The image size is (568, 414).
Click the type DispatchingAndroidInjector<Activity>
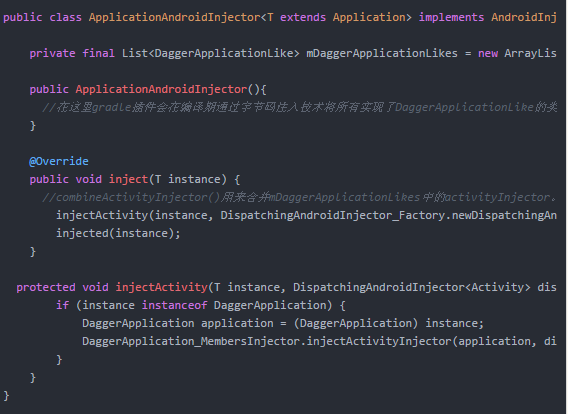(412, 287)
